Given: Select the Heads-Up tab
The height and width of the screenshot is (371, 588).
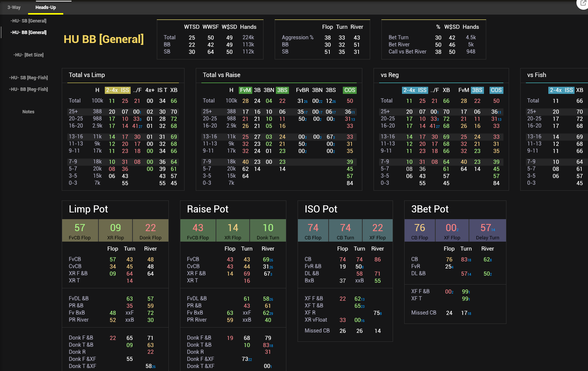Looking at the screenshot, I should click(46, 7).
